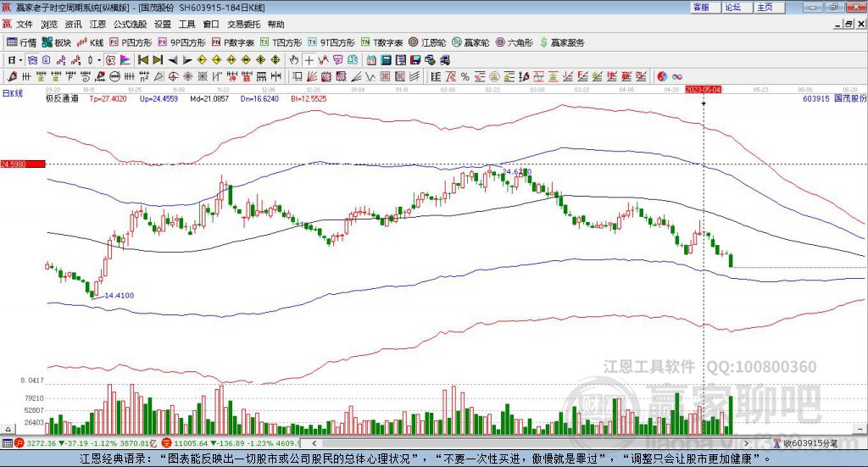Open the 文件 menu

pyautogui.click(x=25, y=25)
